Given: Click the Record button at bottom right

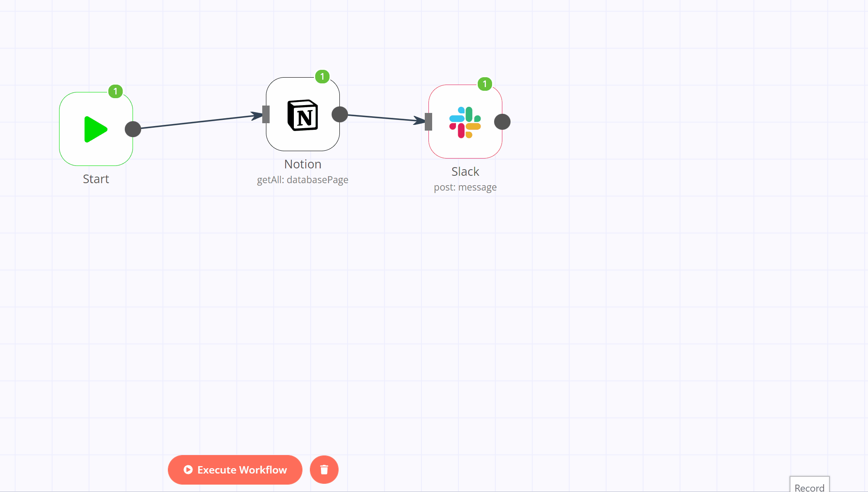Looking at the screenshot, I should (x=809, y=487).
